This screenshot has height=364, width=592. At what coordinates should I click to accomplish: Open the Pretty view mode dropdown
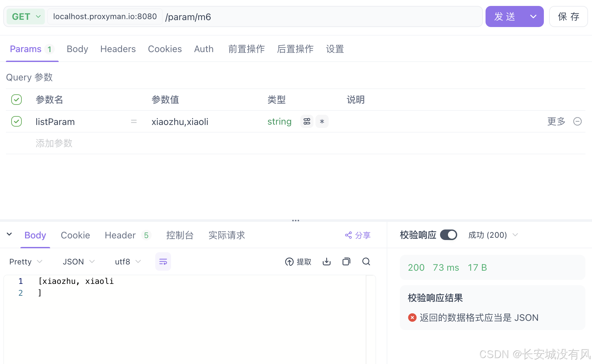pyautogui.click(x=26, y=262)
